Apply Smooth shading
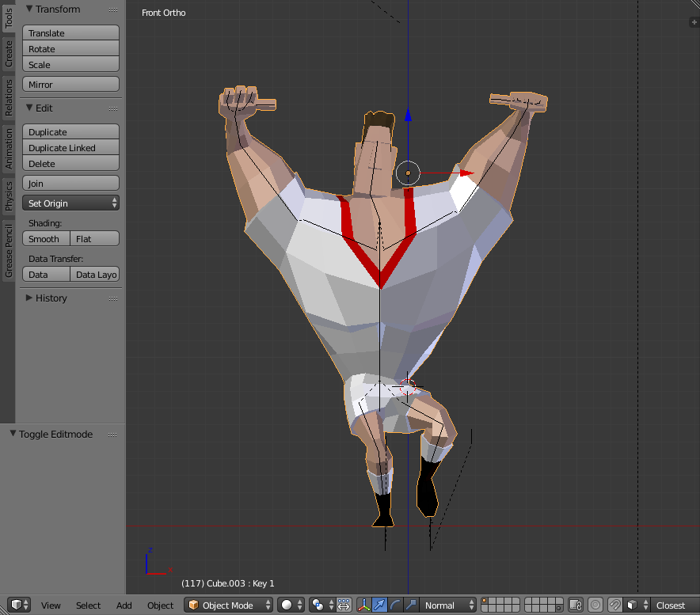This screenshot has height=615, width=700. [46, 239]
